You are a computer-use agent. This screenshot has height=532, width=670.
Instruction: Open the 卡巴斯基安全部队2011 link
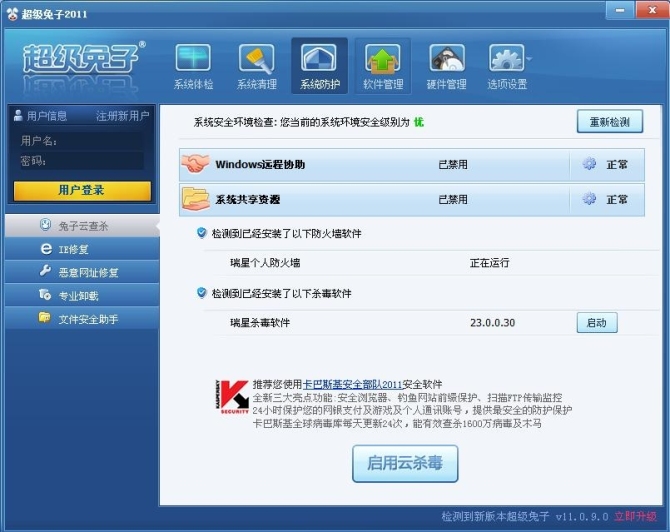(x=353, y=384)
